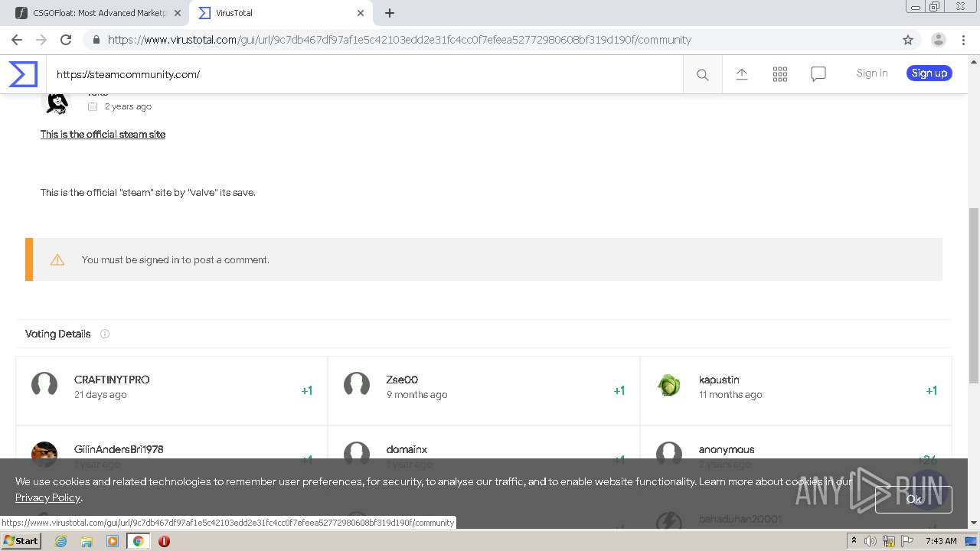The image size is (980, 551).
Task: Click username Zse00
Action: pos(402,380)
